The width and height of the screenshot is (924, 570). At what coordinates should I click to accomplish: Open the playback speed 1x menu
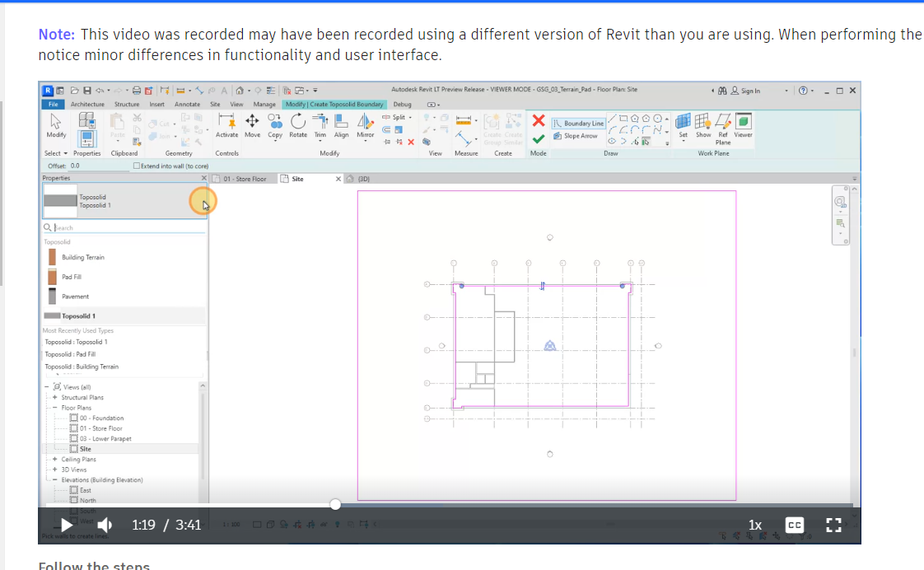[x=755, y=525]
